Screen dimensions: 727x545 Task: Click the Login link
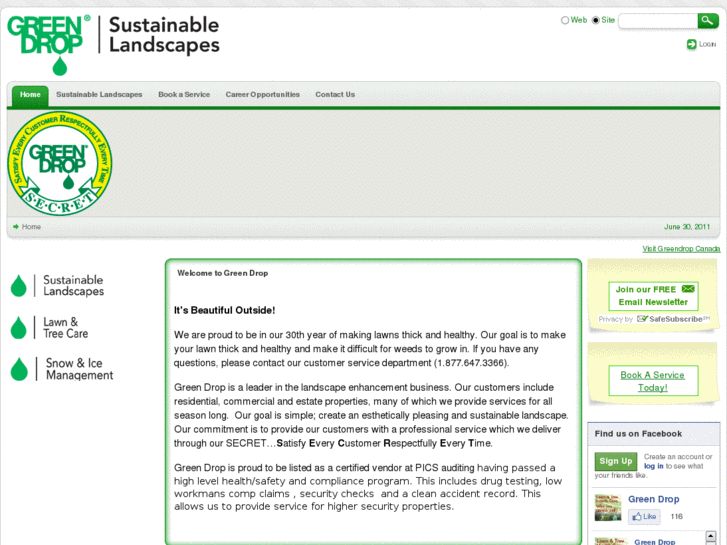click(x=708, y=45)
